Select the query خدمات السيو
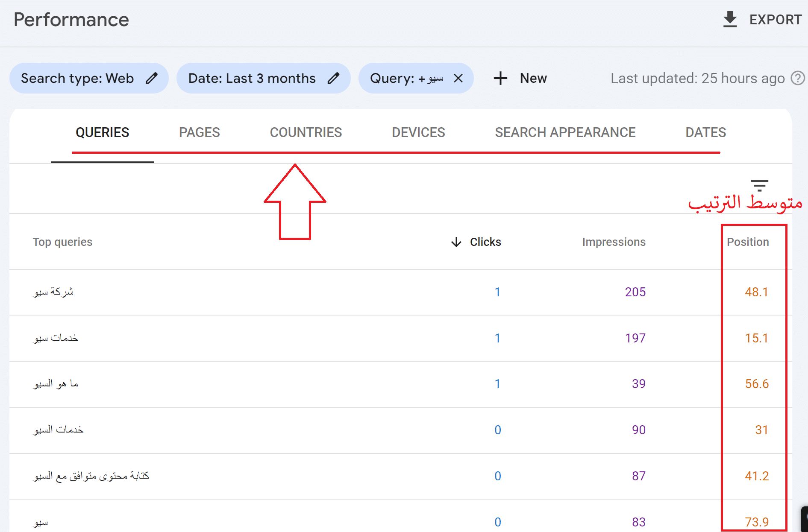 [x=59, y=430]
